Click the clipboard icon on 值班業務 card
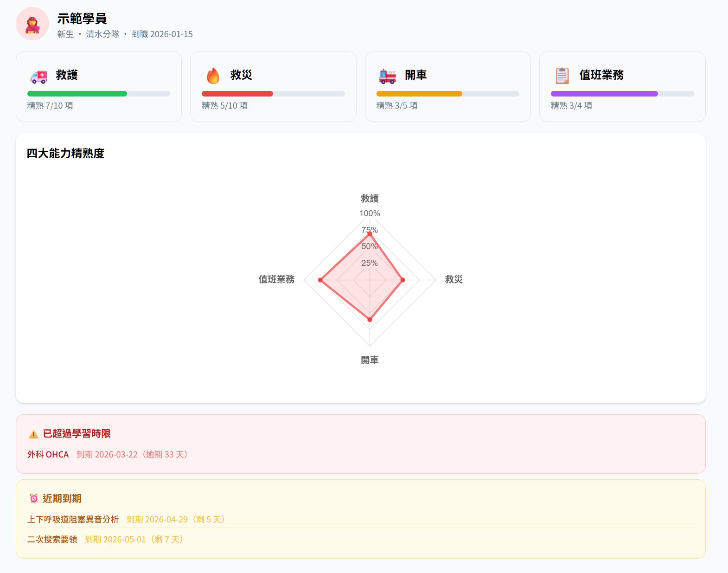The width and height of the screenshot is (728, 573). click(562, 76)
